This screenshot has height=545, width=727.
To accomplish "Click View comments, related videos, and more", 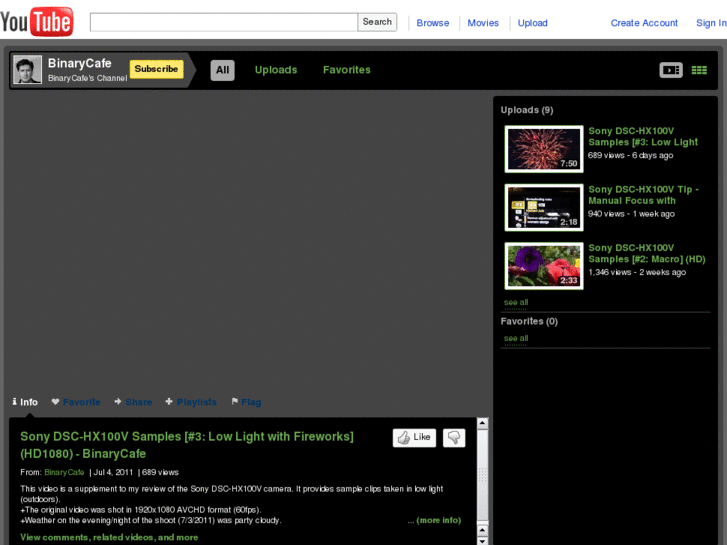I will coord(109,537).
